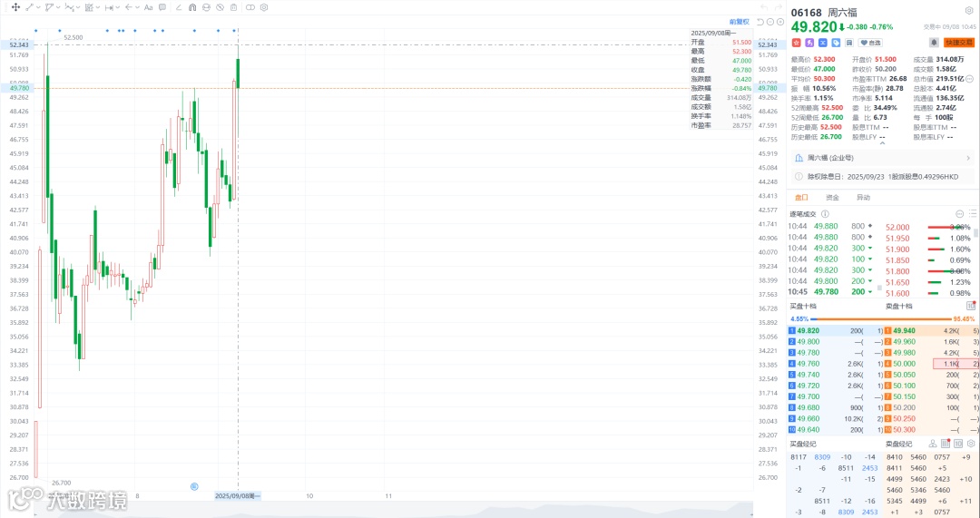Screen dimensions: 980x518
Task: Click bid level 1 price 49.820
Action: 808,330
